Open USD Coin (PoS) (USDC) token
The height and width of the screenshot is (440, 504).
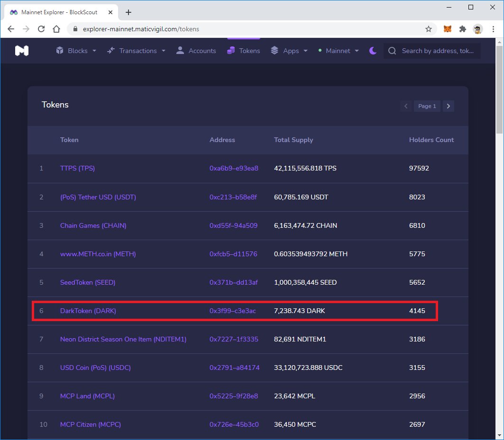[95, 368]
